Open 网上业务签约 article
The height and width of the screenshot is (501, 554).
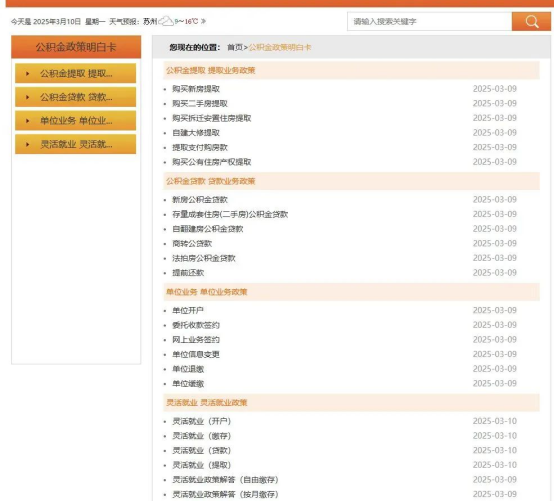tap(196, 340)
